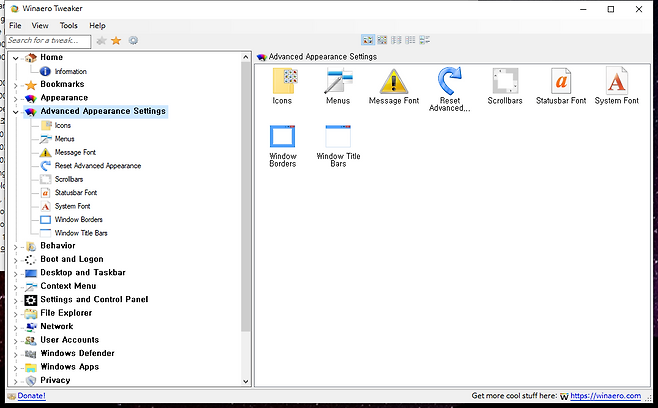Expand the File Explorer tree node

[x=15, y=313]
